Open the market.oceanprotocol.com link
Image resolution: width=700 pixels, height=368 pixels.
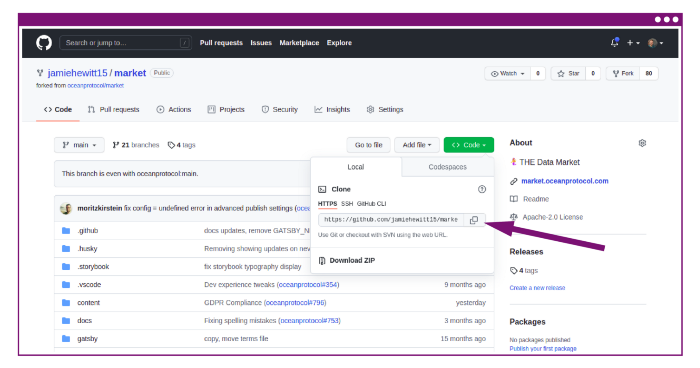tap(565, 181)
